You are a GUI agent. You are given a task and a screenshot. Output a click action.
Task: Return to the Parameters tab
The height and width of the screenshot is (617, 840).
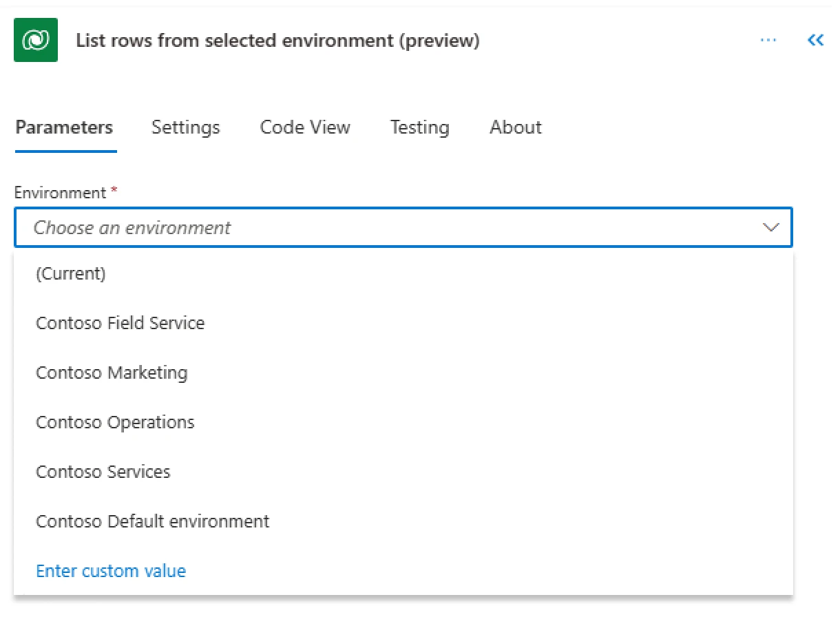pos(64,127)
